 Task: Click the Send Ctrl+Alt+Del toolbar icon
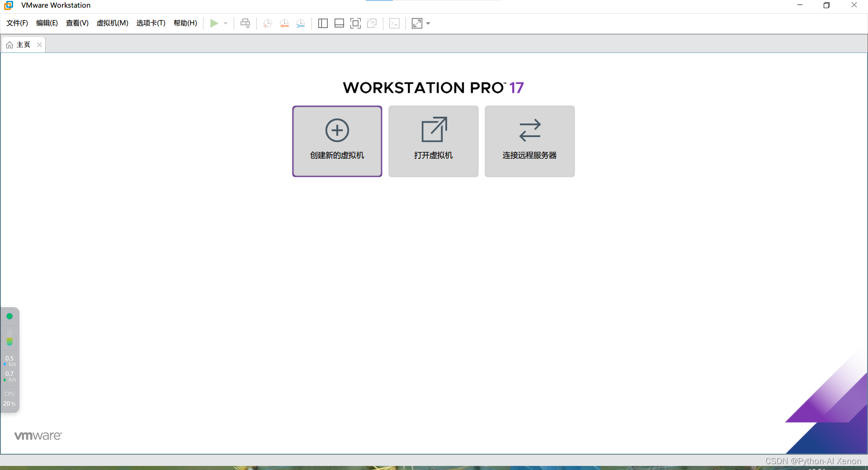click(245, 23)
